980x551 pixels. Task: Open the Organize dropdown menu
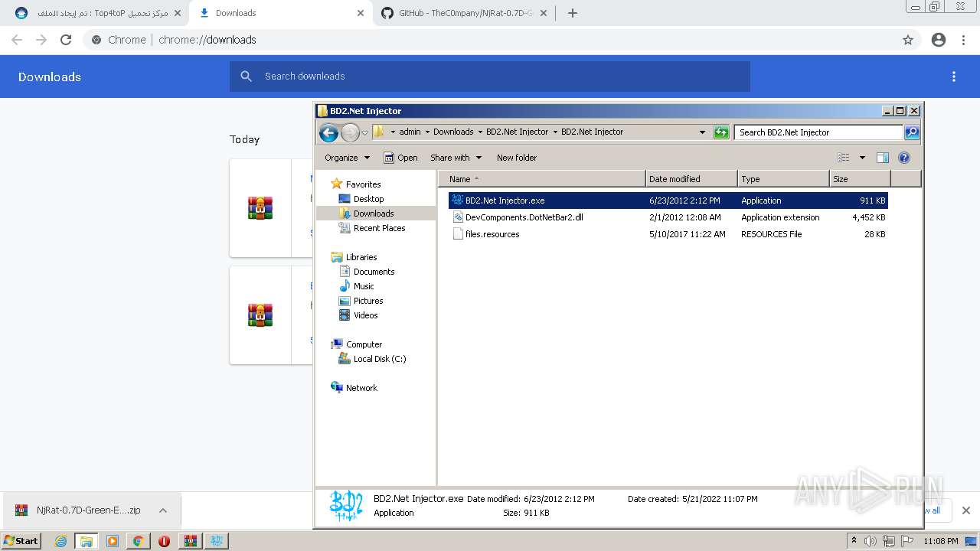[x=348, y=158]
